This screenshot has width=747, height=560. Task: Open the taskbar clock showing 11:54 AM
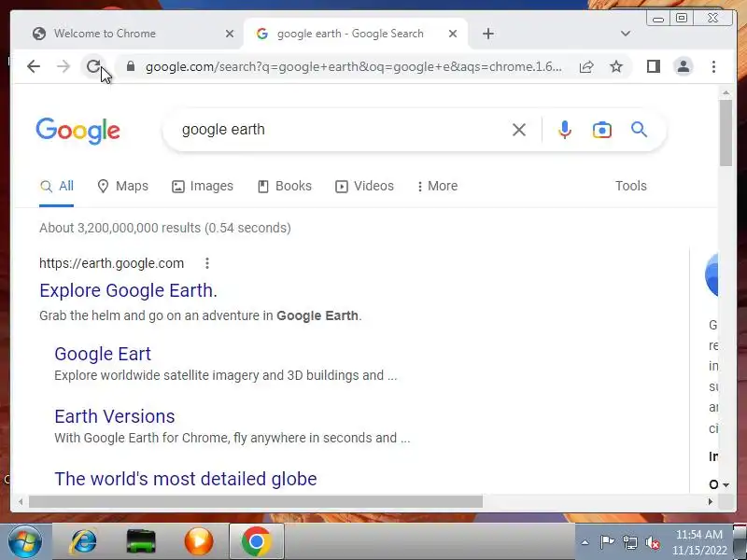(x=699, y=542)
